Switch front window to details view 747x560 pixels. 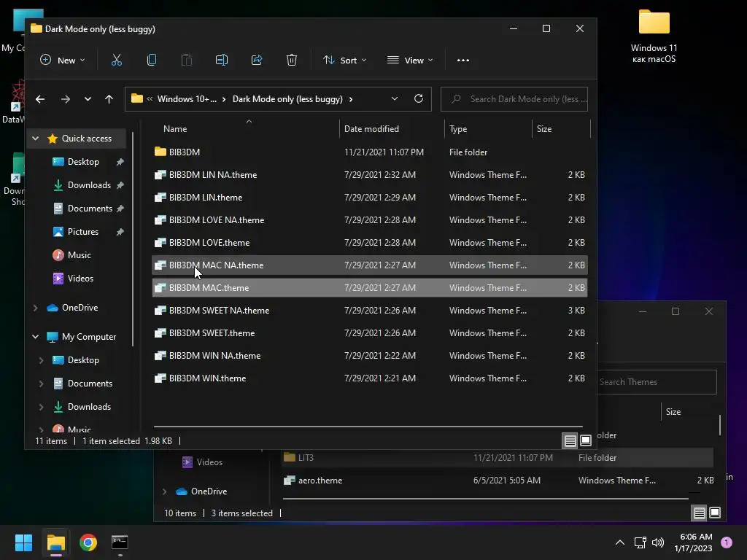(570, 441)
